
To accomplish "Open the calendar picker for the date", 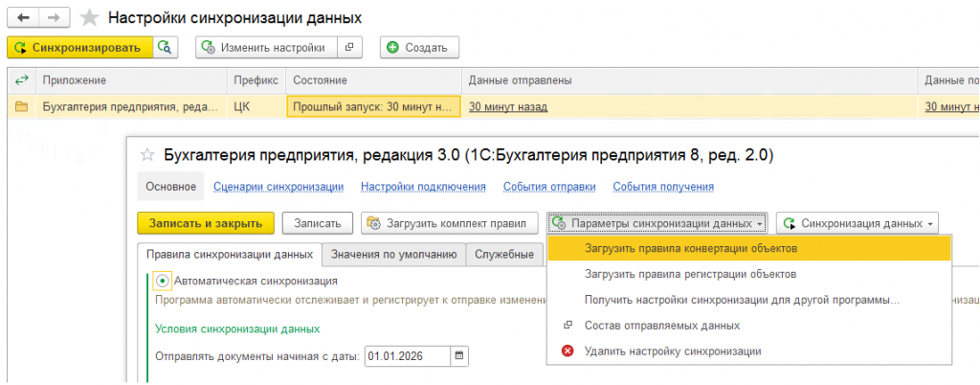I will pyautogui.click(x=459, y=356).
